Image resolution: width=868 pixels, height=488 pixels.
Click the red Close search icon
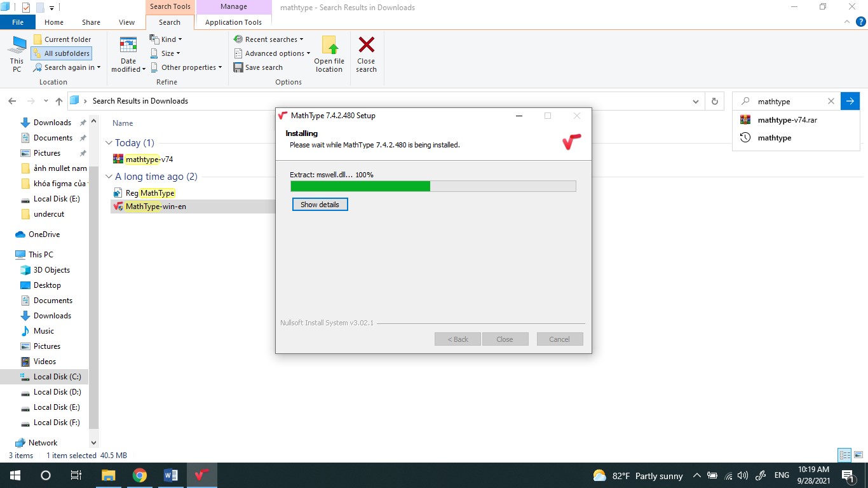(x=366, y=46)
